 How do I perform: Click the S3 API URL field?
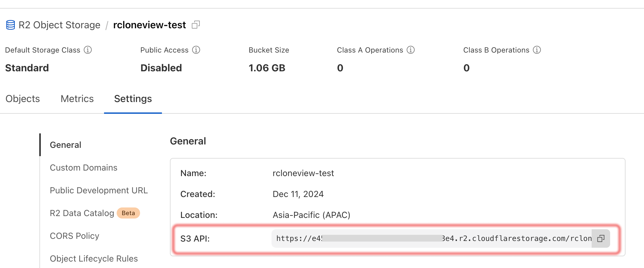432,238
